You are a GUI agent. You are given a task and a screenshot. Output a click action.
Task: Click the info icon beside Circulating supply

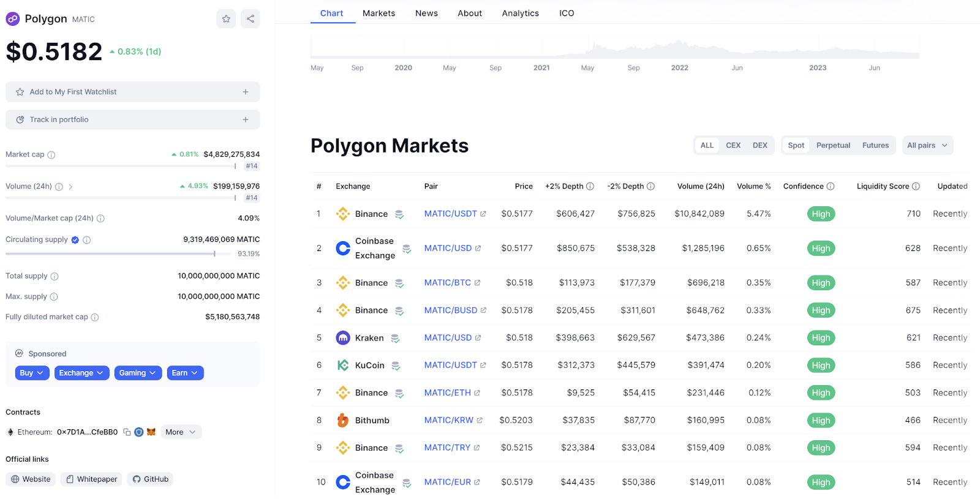coord(87,240)
